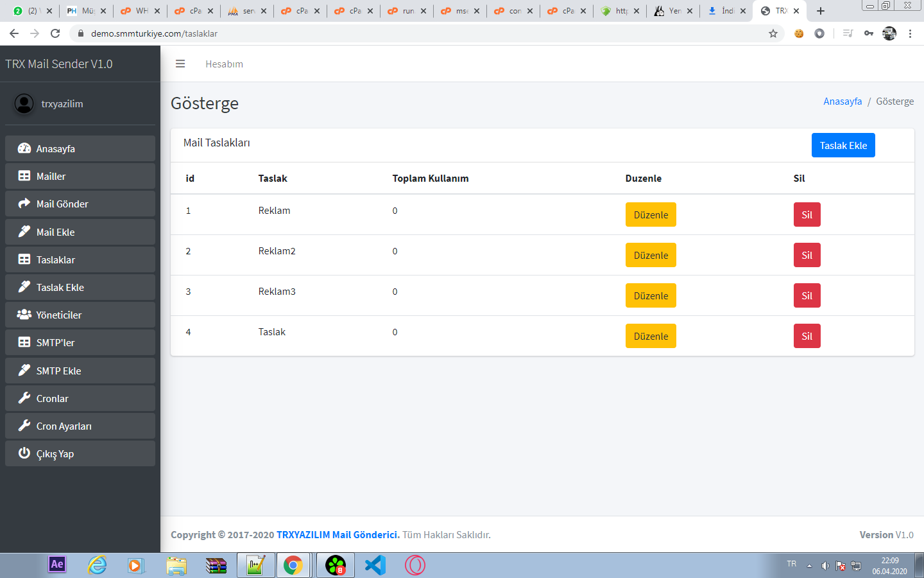Screen dimensions: 924x578
Task: Open SMTP'ler from sidebar menu
Action: click(80, 342)
